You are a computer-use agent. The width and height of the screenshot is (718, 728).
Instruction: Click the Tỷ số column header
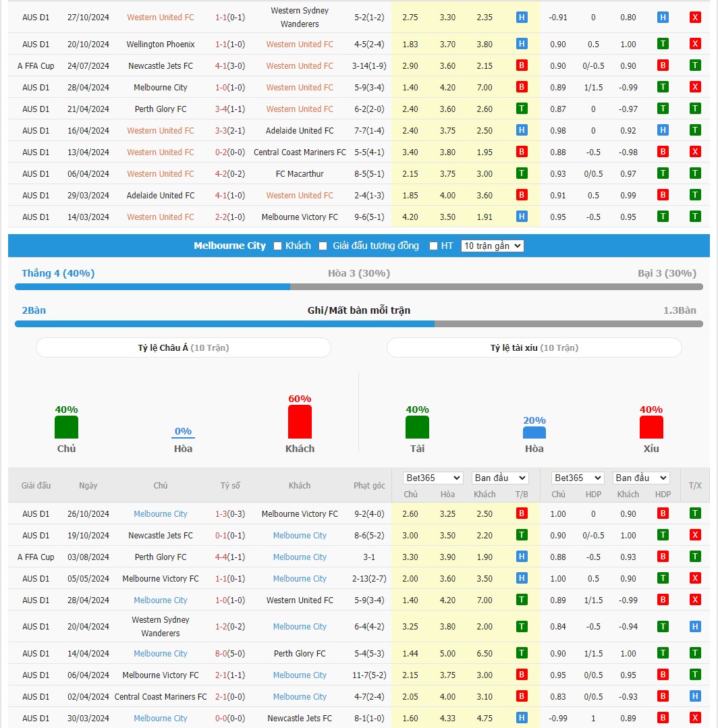230,485
